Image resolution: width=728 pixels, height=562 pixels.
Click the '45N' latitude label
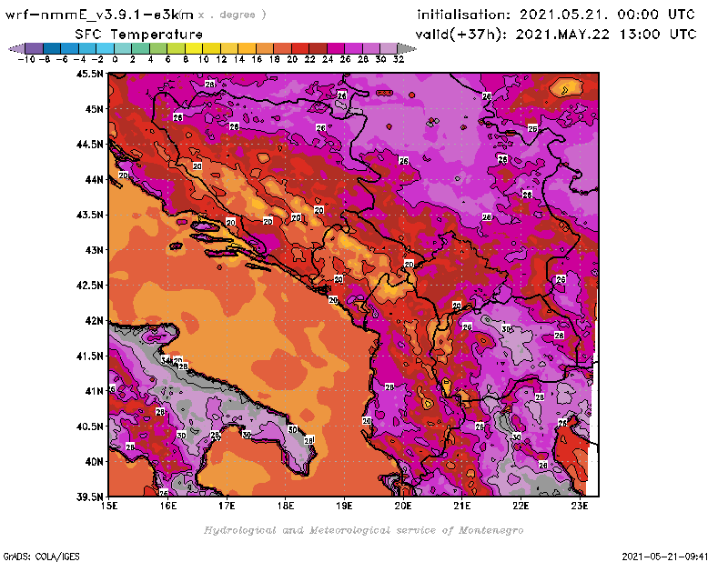pos(94,109)
